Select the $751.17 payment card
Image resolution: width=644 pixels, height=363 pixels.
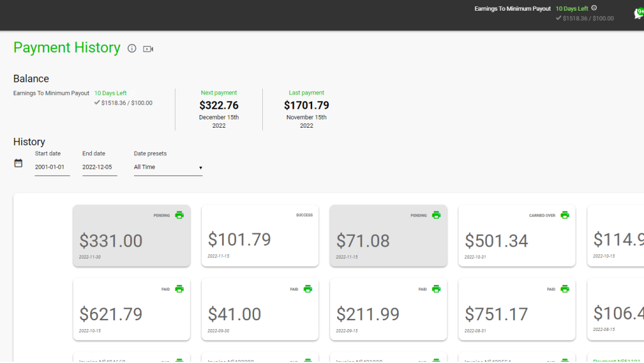pyautogui.click(x=517, y=310)
